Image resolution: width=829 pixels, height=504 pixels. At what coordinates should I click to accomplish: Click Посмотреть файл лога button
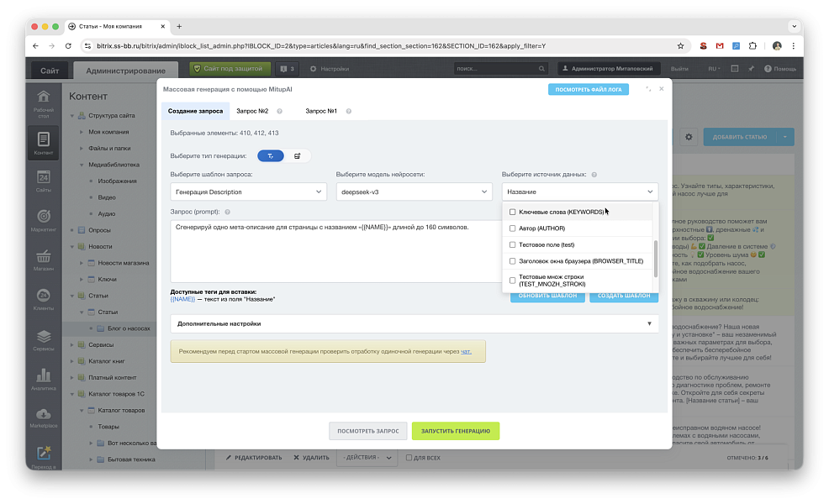coord(589,89)
